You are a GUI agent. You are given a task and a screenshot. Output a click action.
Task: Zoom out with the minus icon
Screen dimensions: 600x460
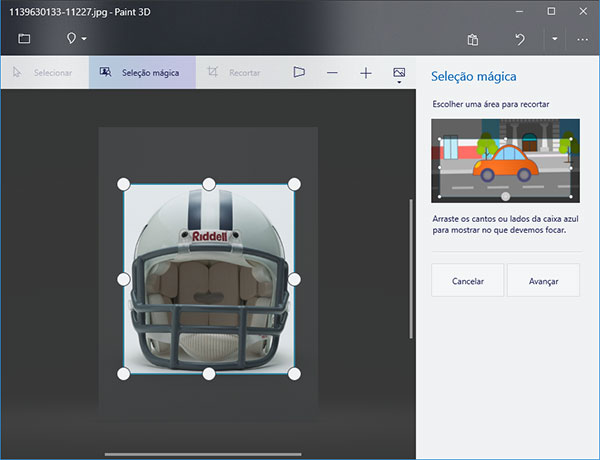click(x=332, y=73)
